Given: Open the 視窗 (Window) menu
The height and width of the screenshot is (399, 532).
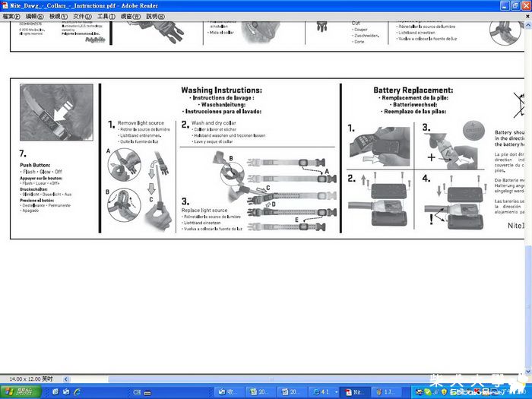Looking at the screenshot, I should coord(130,16).
